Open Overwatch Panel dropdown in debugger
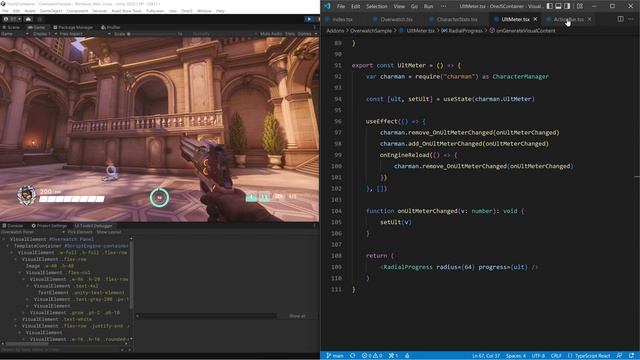The image size is (640, 360). click(33, 232)
